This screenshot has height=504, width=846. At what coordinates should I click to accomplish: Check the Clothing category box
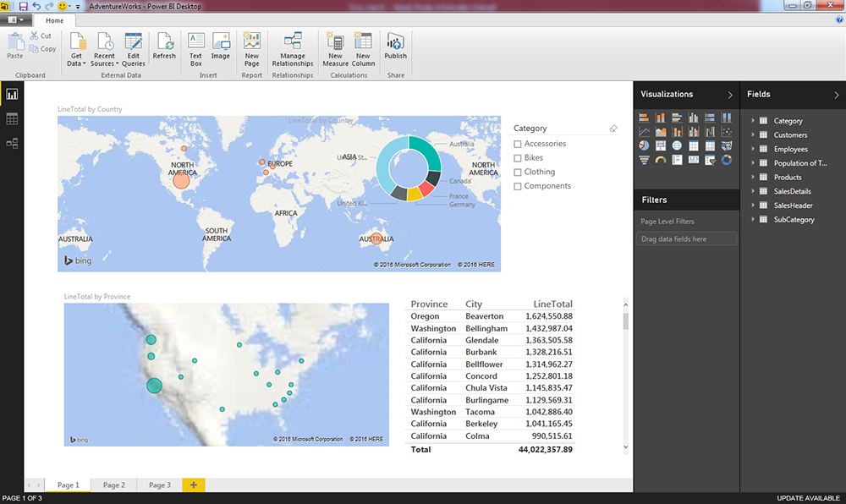518,172
